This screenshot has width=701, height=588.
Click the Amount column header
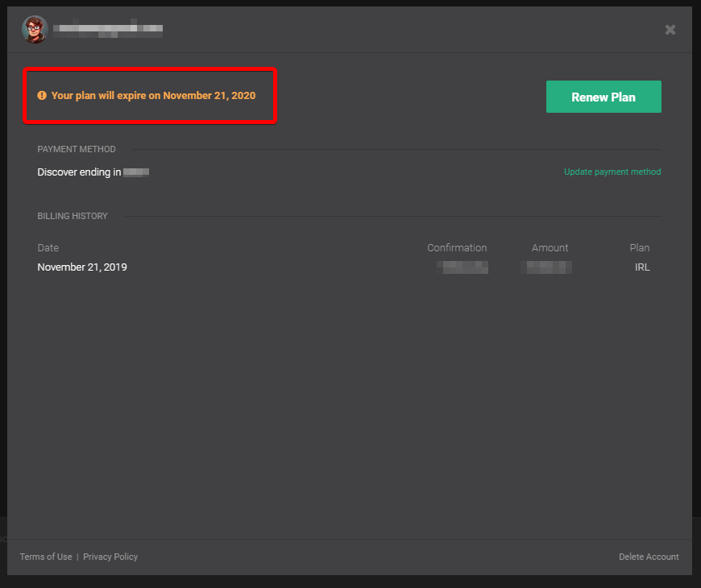pyautogui.click(x=550, y=247)
